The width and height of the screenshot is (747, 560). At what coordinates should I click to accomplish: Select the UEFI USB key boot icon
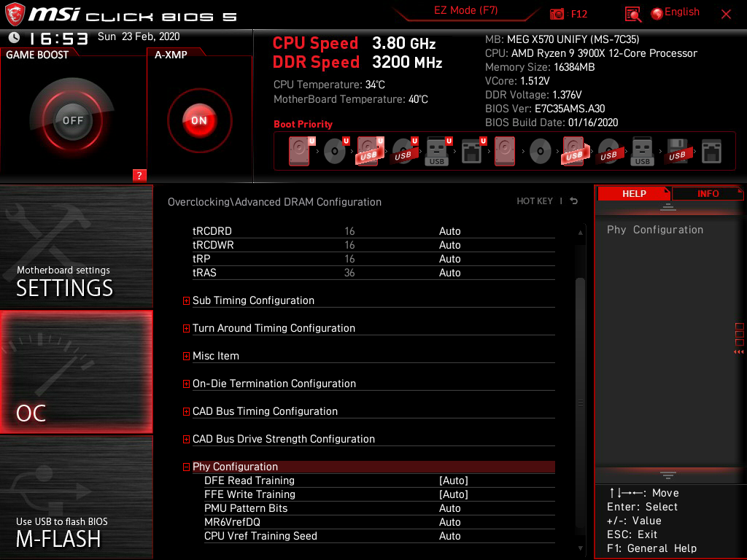[438, 151]
